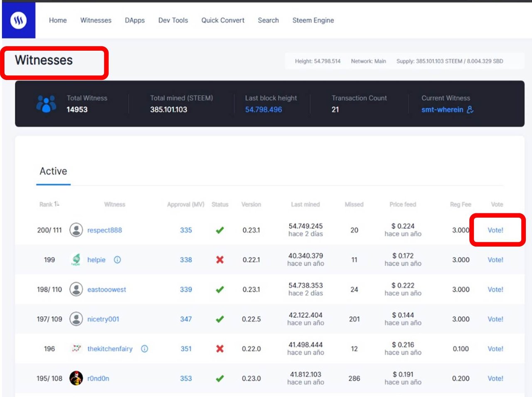Viewport: 532px width, 397px height.
Task: Click user icon beside smt-wherein
Action: (x=470, y=110)
